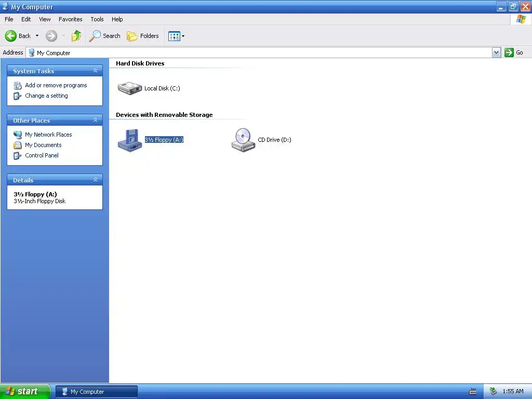Screen dimensions: 532x399
Task: Minimize the My Computer window
Action: [x=501, y=6]
